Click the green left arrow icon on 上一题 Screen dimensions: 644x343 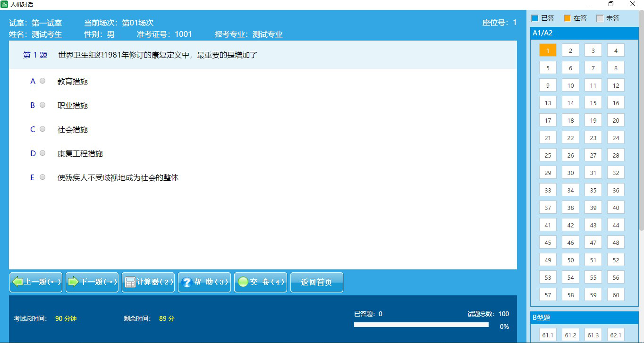[x=17, y=282]
